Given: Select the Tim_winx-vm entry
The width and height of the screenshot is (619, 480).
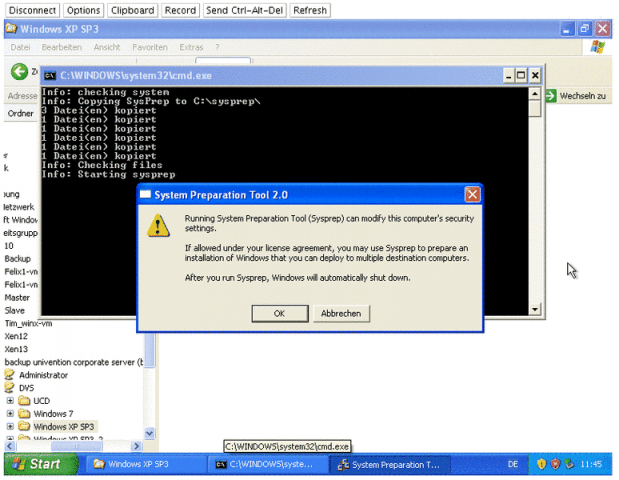Looking at the screenshot, I should (x=28, y=323).
